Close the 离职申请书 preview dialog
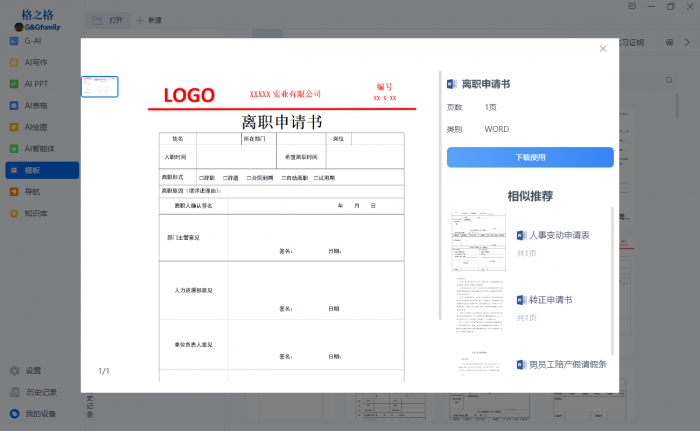This screenshot has height=431, width=700. 603,49
